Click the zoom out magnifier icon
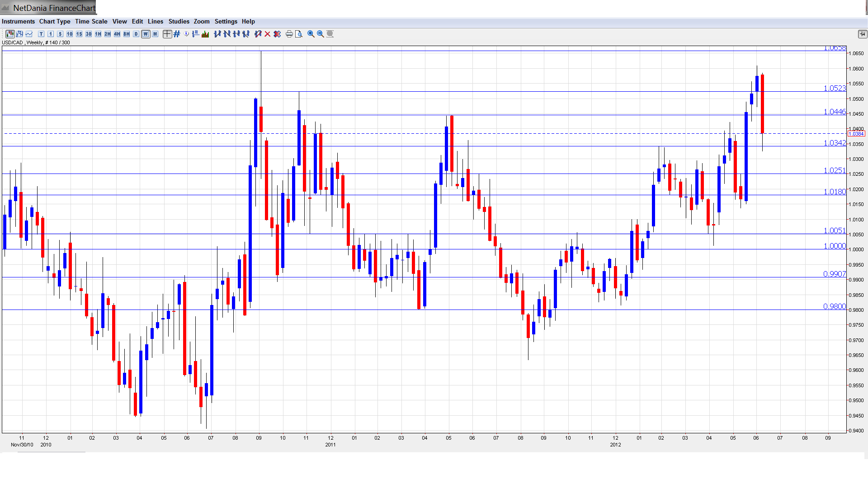The height and width of the screenshot is (488, 868). coord(321,34)
